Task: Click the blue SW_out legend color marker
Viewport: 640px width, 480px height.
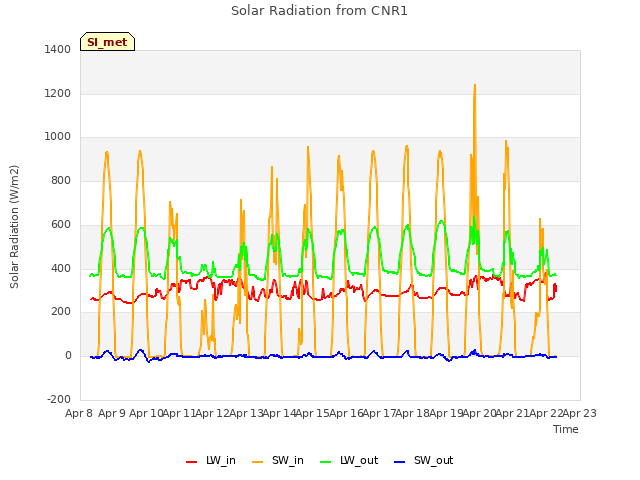Action: coord(400,462)
